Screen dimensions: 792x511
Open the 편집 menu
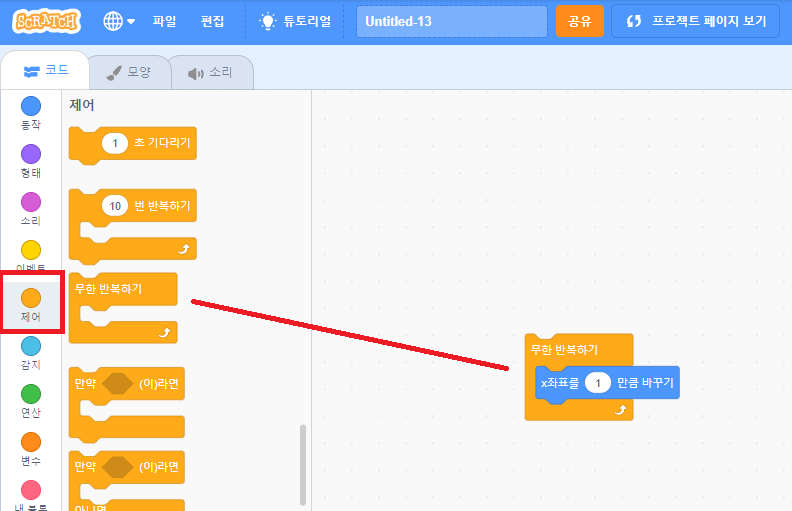tap(213, 21)
